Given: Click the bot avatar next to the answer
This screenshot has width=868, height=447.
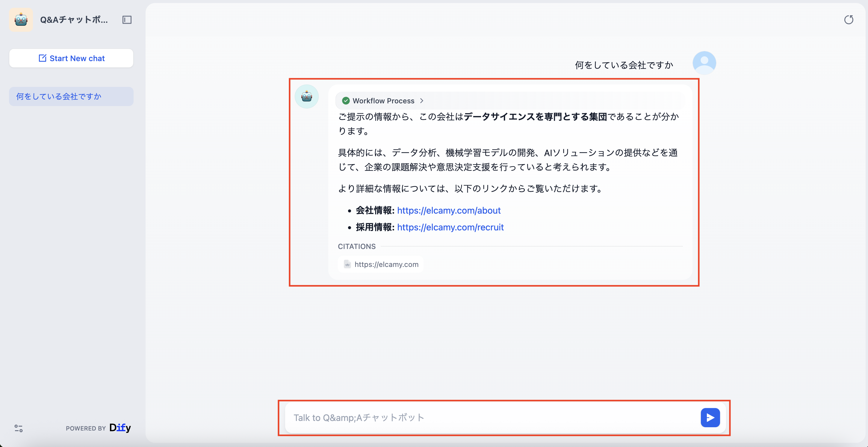Looking at the screenshot, I should (306, 96).
